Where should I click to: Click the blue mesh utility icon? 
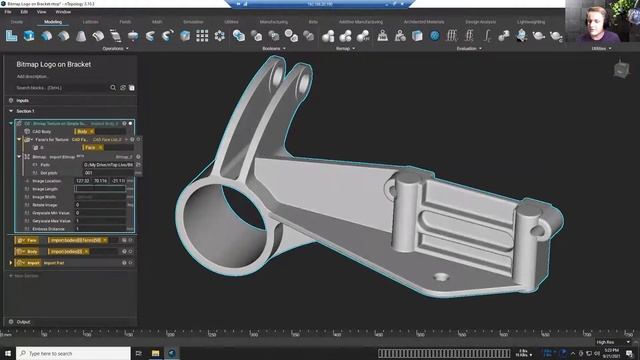pyautogui.click(x=521, y=36)
